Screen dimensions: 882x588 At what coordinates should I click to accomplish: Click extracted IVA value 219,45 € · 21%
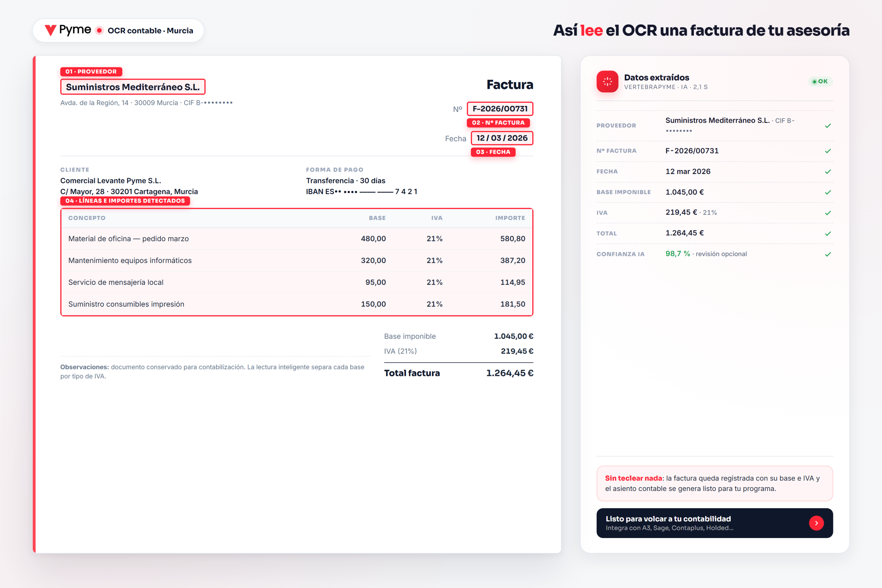click(x=691, y=212)
